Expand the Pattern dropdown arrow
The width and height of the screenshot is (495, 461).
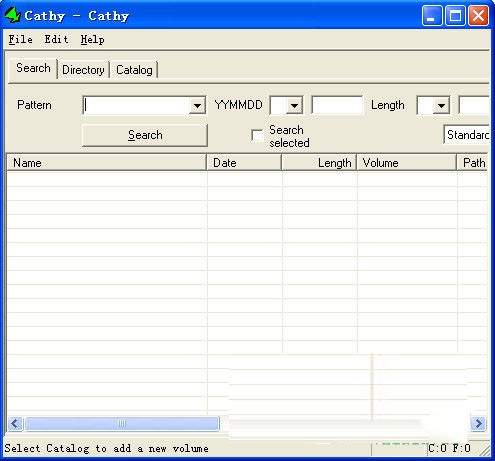197,106
